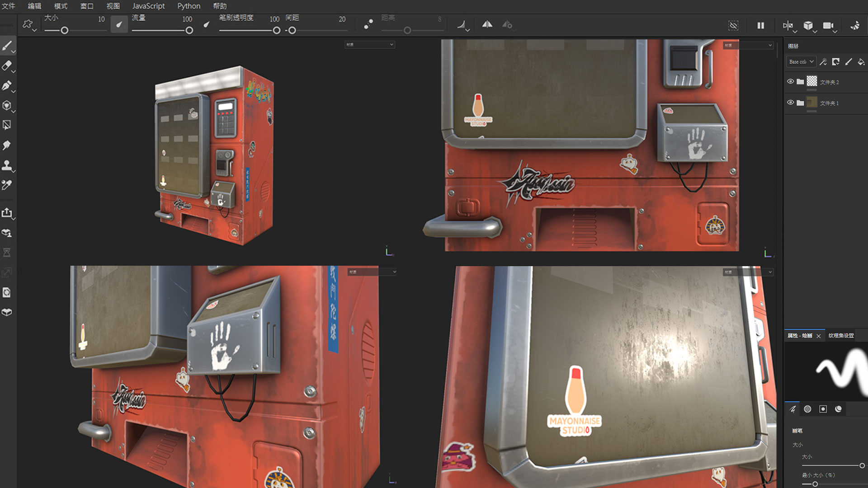Click the add paint layer brush icon
The width and height of the screenshot is (868, 488).
848,62
